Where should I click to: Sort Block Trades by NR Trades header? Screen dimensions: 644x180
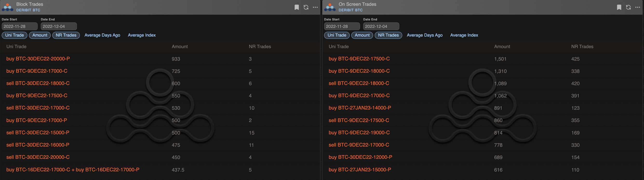(260, 46)
